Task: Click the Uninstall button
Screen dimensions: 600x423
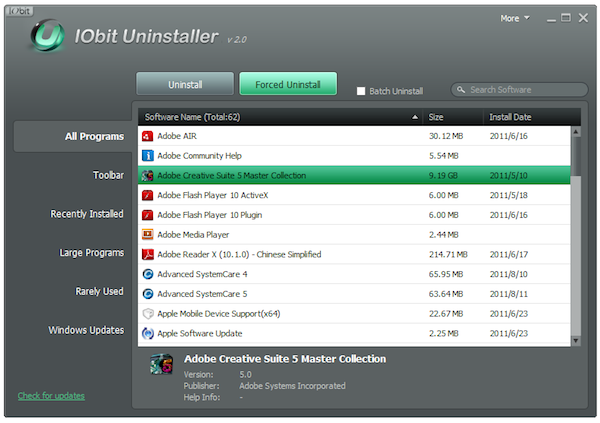Action: point(185,84)
